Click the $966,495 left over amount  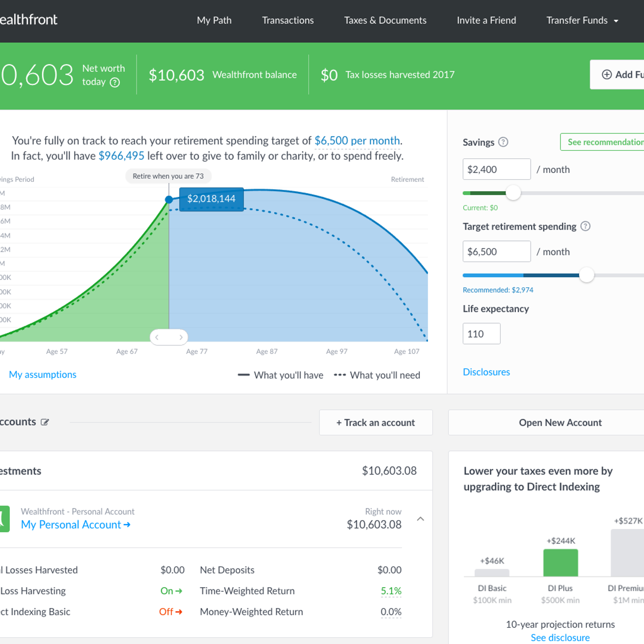[121, 156]
